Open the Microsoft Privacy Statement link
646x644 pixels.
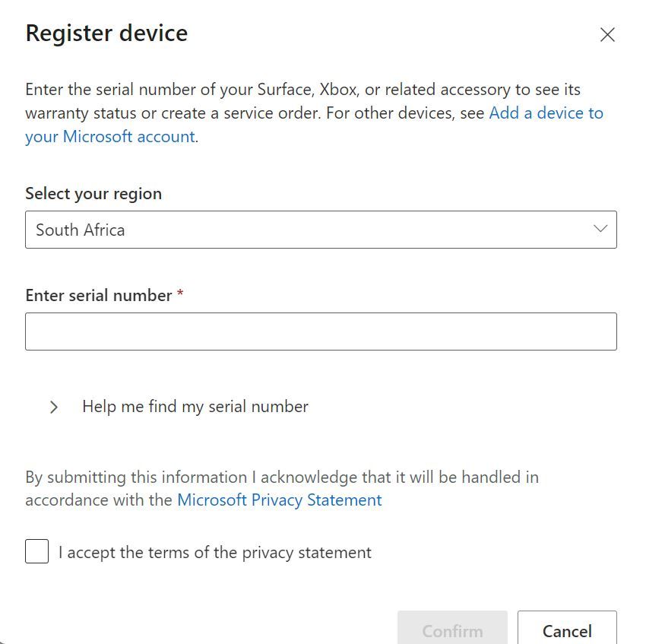tap(278, 500)
